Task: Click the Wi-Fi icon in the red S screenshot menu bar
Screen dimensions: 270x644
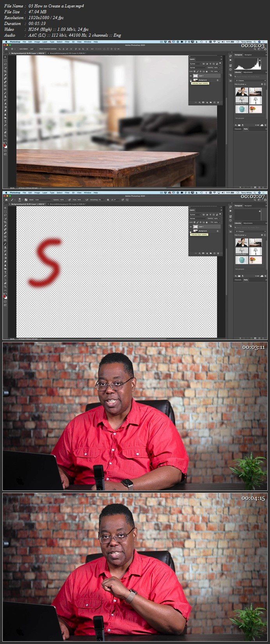Action: pos(215,193)
